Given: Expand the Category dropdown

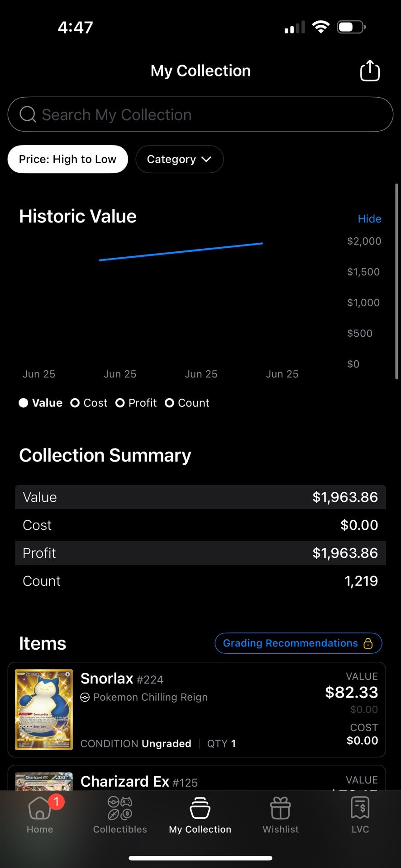Looking at the screenshot, I should [x=179, y=159].
